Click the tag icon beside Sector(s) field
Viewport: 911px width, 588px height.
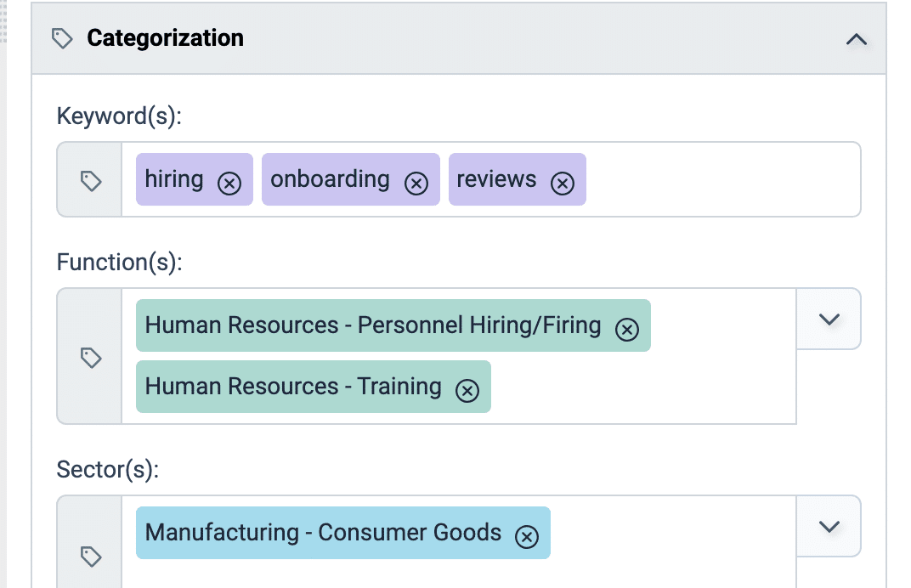[91, 557]
